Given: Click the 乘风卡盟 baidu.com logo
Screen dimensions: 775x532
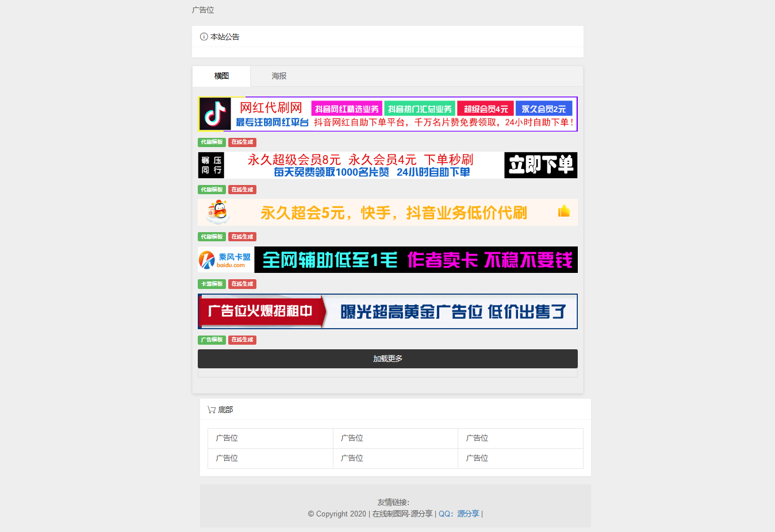Looking at the screenshot, I should (226, 260).
